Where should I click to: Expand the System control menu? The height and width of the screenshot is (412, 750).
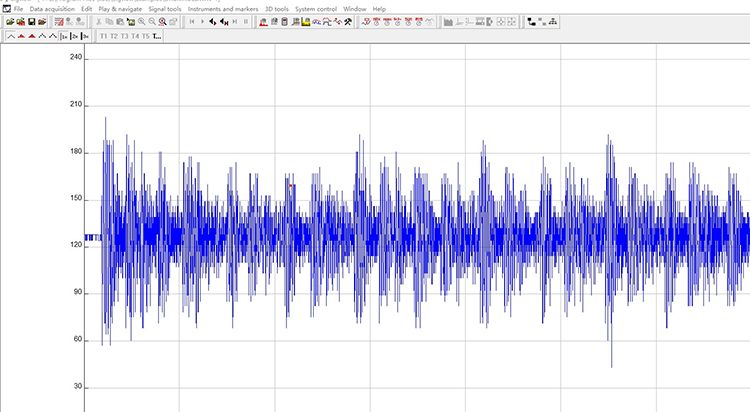point(315,9)
